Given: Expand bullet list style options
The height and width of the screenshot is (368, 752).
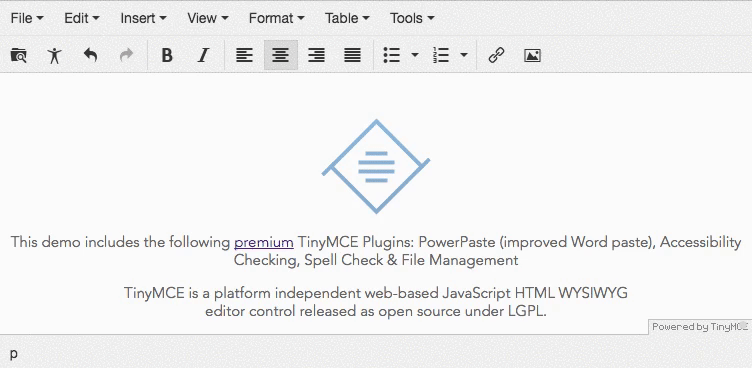Looking at the screenshot, I should tap(415, 56).
